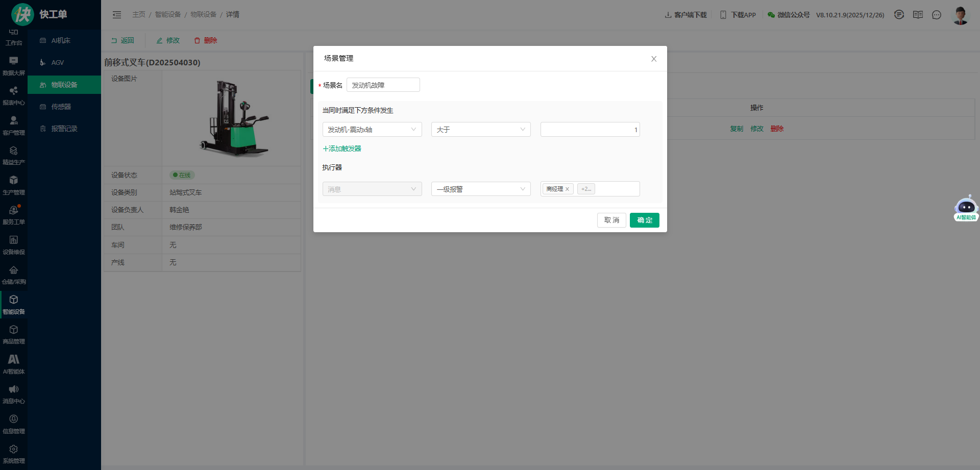This screenshot has width=980, height=470.
Task: Click the 添加触发器 link
Action: [342, 149]
